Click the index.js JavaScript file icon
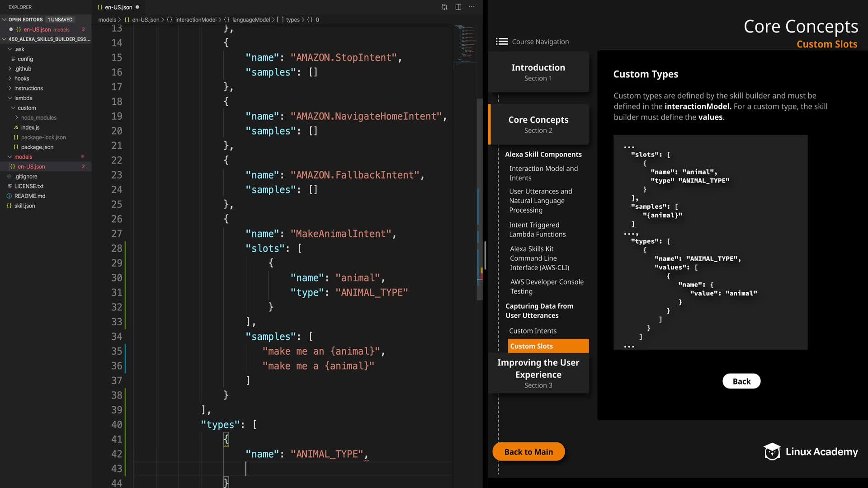This screenshot has width=868, height=488. (16, 127)
